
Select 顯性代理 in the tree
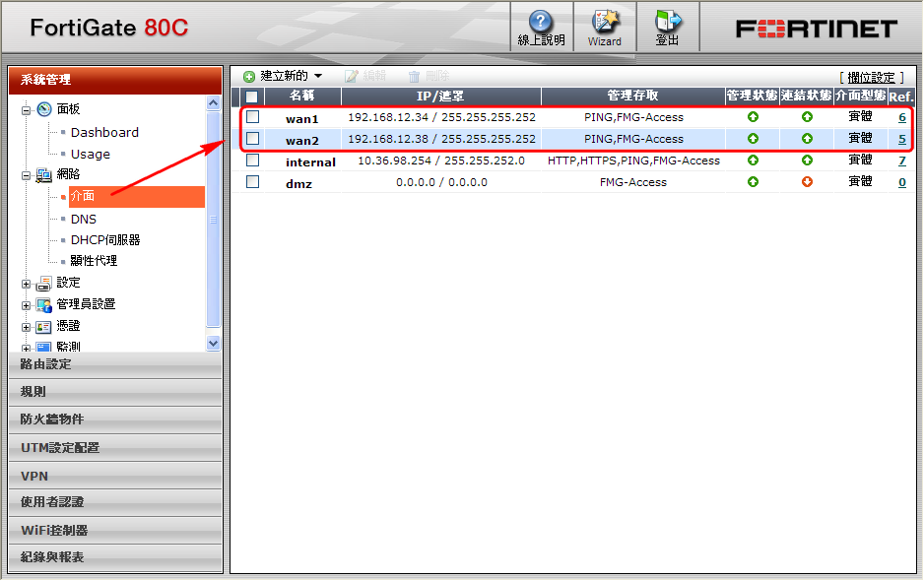click(x=94, y=261)
